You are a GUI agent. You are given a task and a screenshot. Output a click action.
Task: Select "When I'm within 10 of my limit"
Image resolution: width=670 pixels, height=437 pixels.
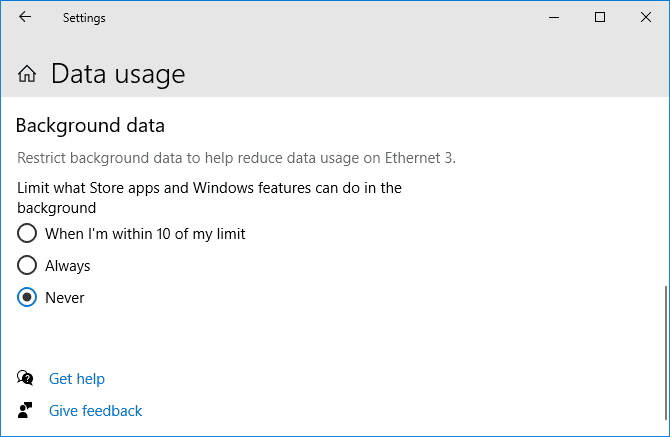[28, 234]
